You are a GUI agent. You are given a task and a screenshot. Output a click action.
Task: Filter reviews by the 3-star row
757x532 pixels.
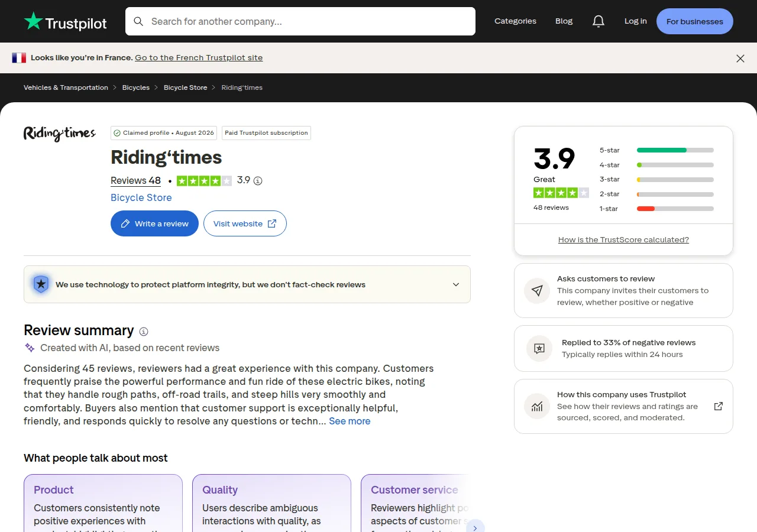click(x=656, y=180)
